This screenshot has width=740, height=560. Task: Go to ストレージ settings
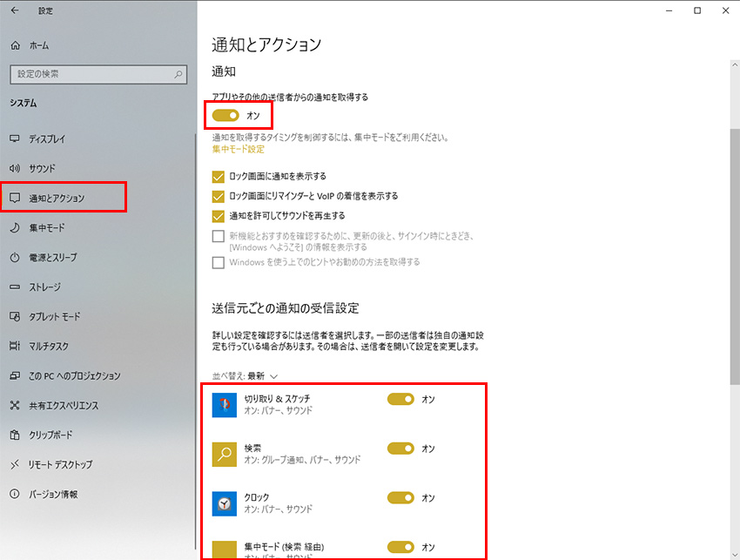(46, 287)
